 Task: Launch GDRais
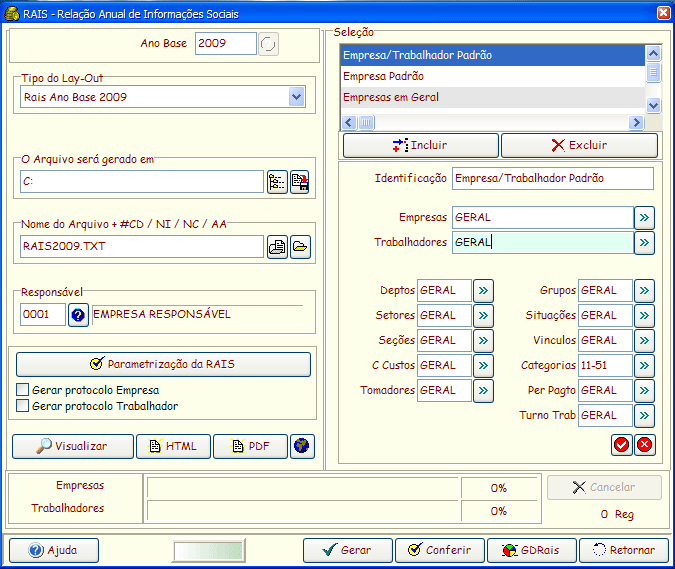tap(532, 550)
